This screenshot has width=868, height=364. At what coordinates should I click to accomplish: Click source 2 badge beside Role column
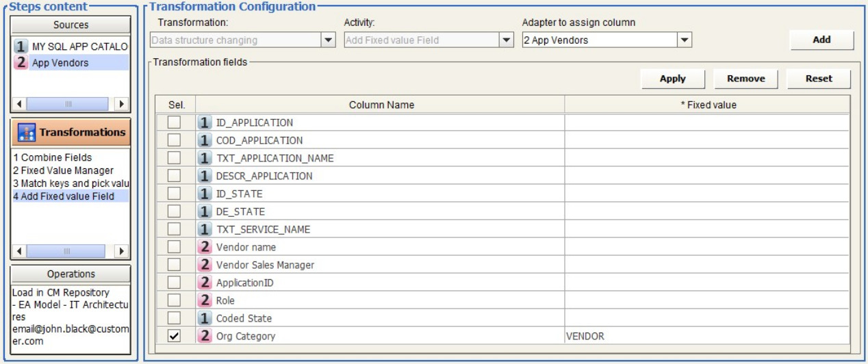[x=205, y=300]
